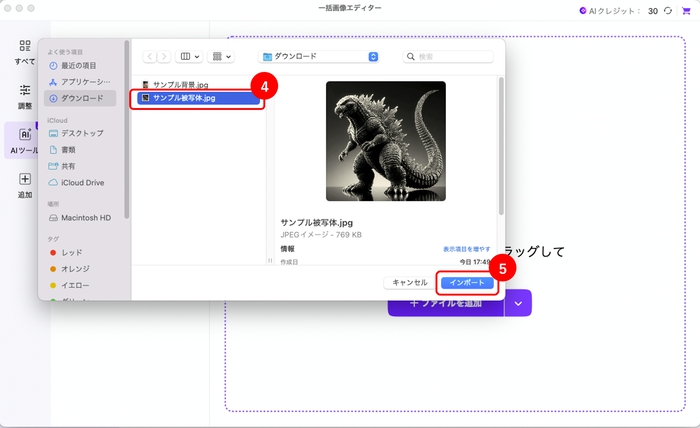Open the shopping cart icon
The width and height of the screenshot is (700, 428).
(686, 11)
